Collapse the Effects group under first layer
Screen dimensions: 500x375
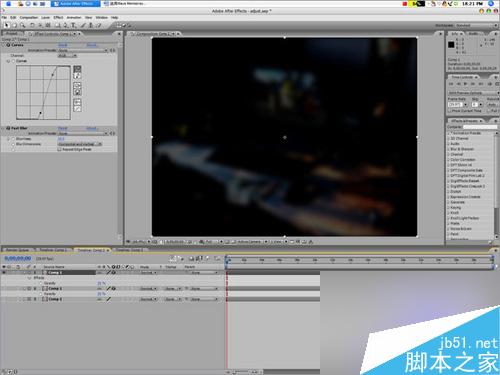[x=29, y=278]
